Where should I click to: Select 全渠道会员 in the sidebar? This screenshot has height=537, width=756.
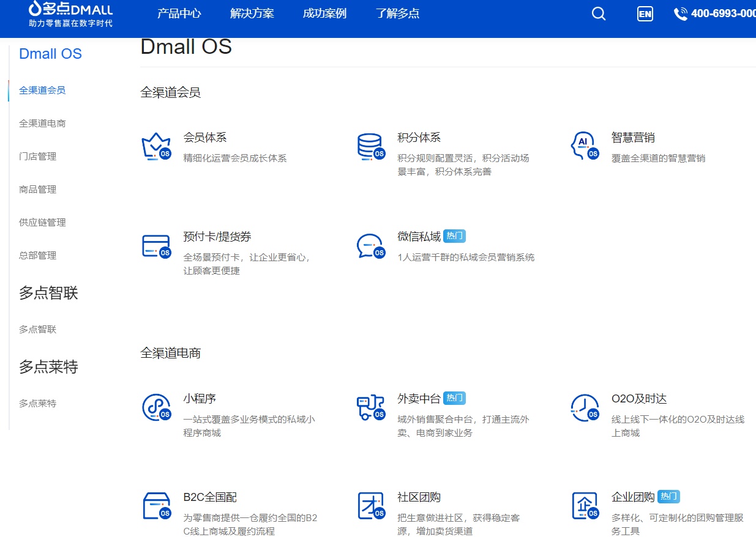tap(42, 90)
